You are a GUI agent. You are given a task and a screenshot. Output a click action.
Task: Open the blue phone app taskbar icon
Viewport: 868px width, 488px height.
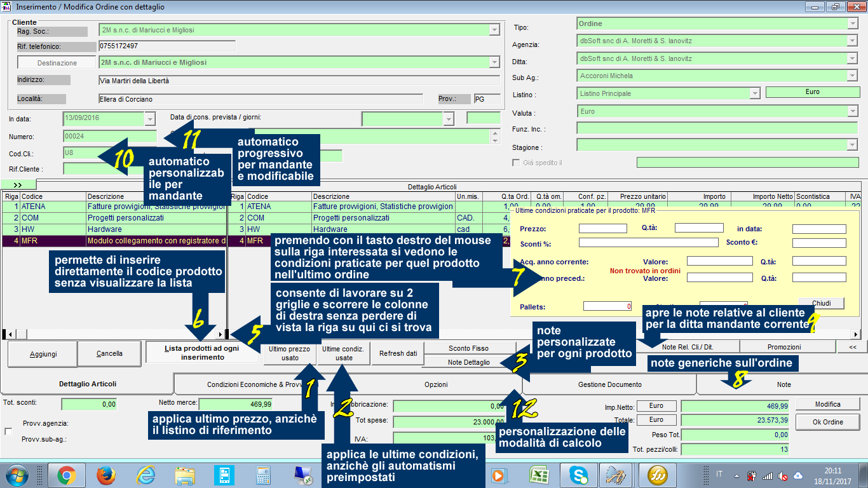coord(224,475)
